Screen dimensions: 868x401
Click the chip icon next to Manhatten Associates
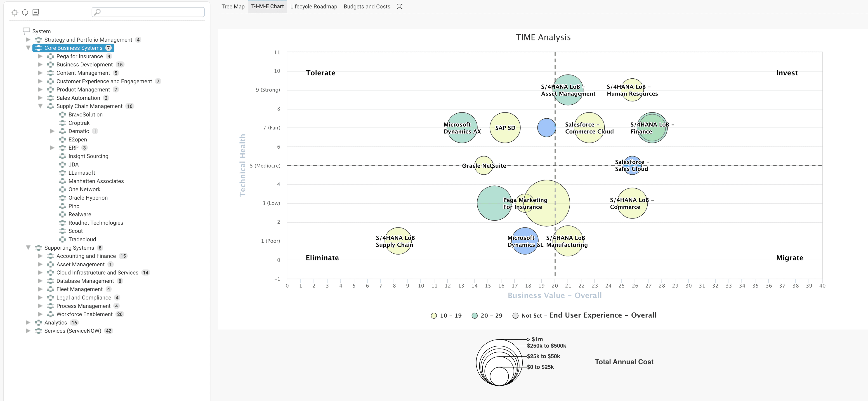click(63, 181)
